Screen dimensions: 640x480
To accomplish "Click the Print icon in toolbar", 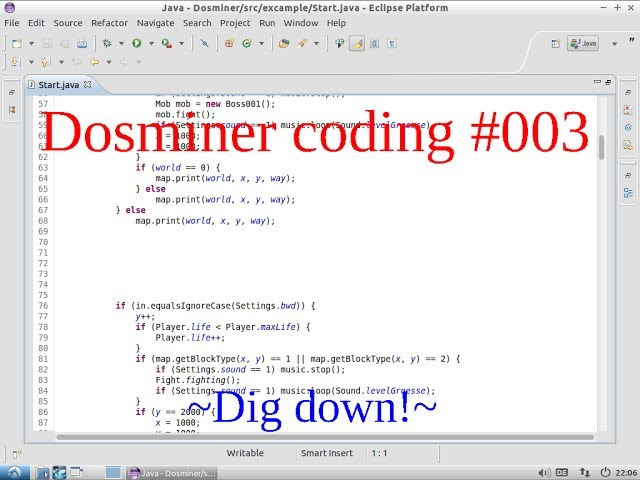I will [x=82, y=43].
